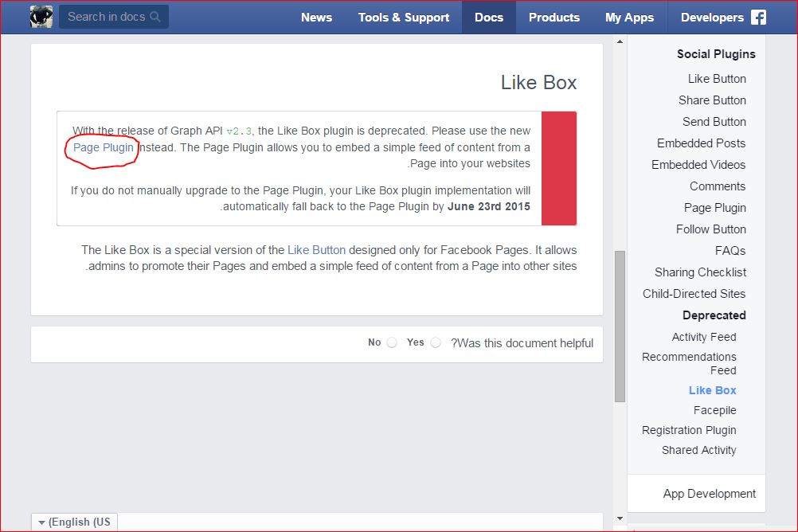
Task: Open Follow Button docs
Action: pos(711,229)
